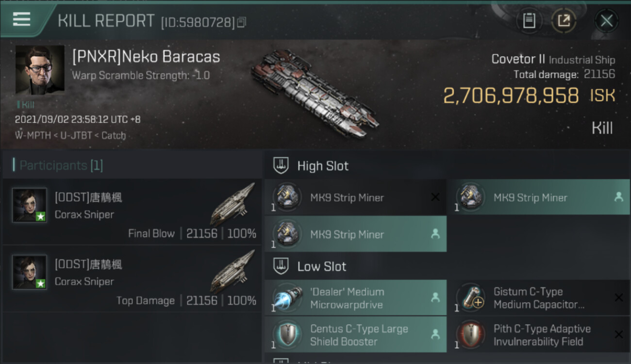Close the kill report window
The height and width of the screenshot is (364, 631).
click(x=606, y=20)
